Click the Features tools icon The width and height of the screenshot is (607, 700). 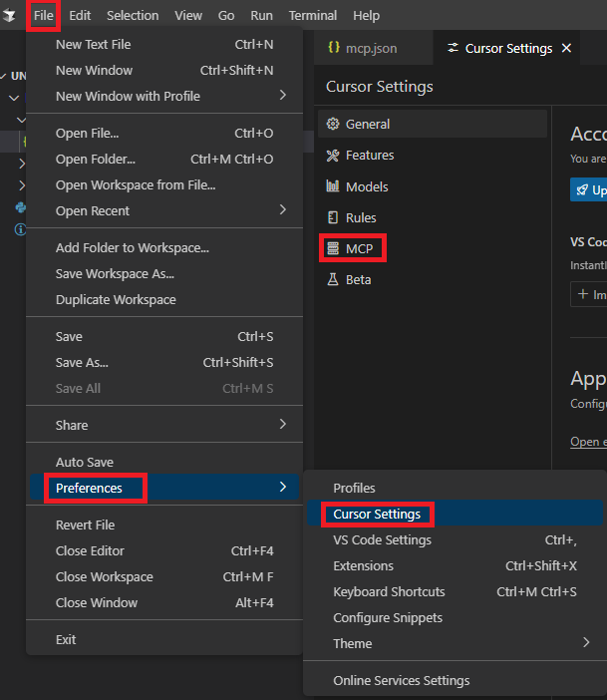[333, 155]
